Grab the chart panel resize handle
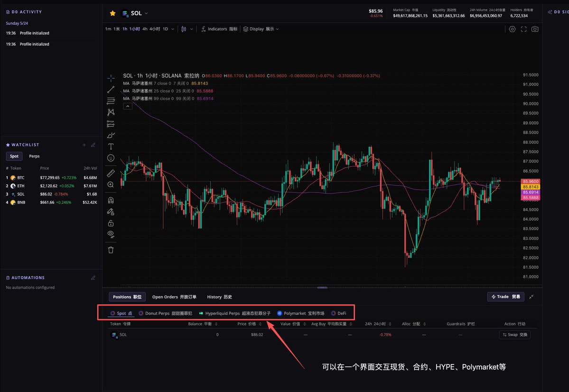 [322, 287]
